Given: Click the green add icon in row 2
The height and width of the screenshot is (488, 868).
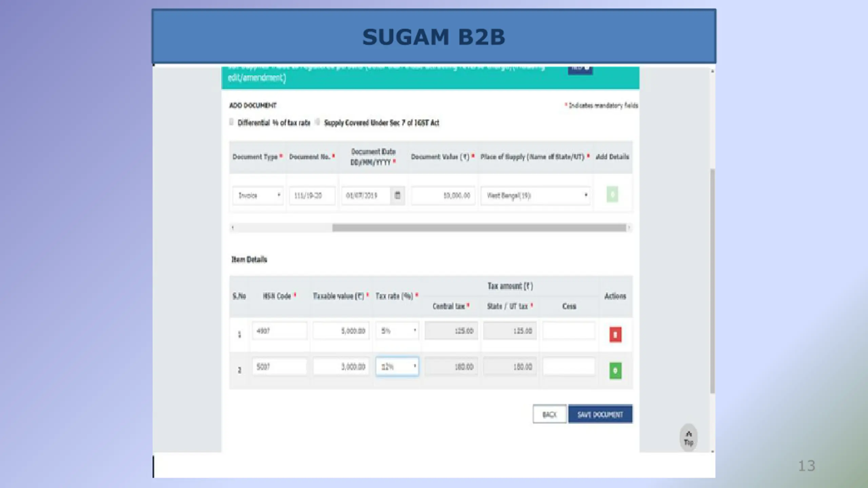Looking at the screenshot, I should coord(615,370).
